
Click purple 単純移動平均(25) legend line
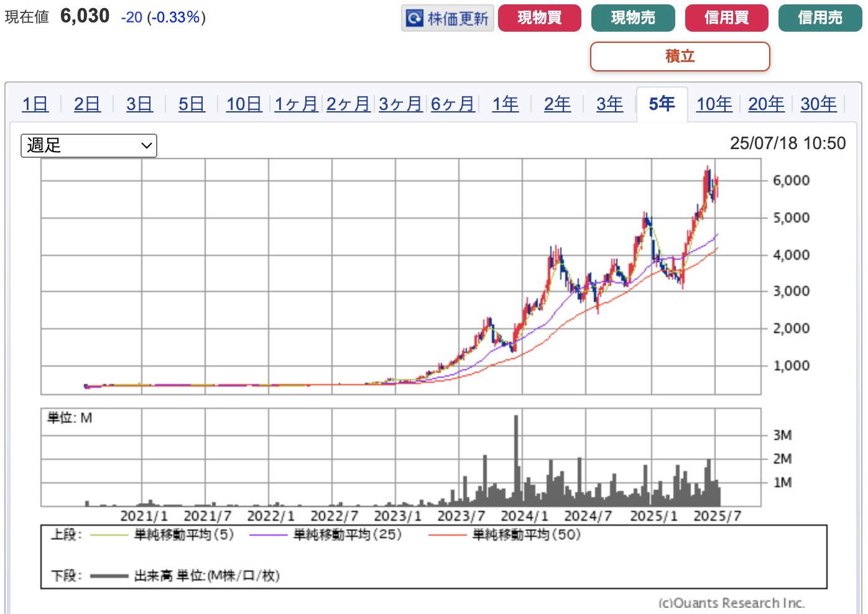tap(268, 535)
